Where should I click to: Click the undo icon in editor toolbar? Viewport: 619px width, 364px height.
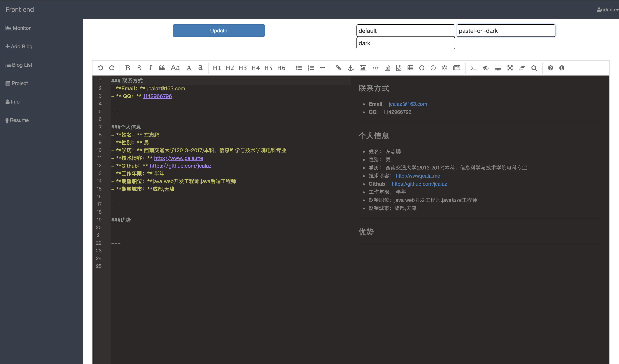100,68
